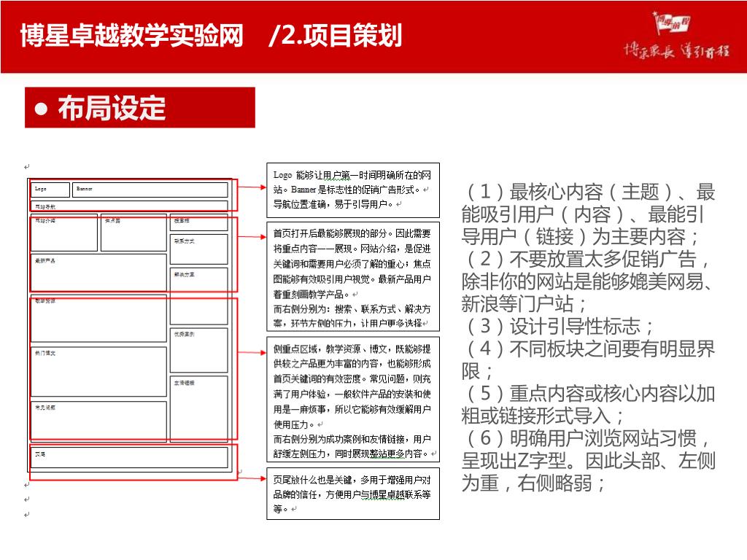
Task: Select the 搜索框 box in the wireframe
Action: (198, 222)
